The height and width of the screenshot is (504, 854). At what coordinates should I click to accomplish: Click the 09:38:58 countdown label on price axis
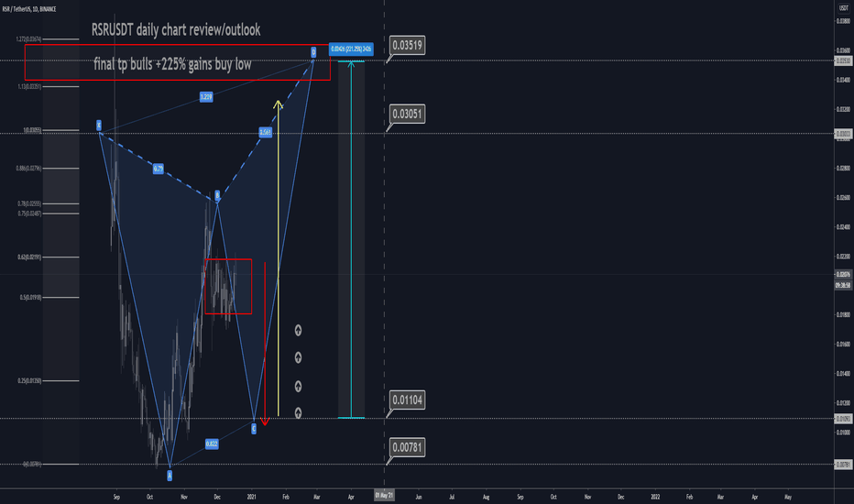tap(843, 286)
